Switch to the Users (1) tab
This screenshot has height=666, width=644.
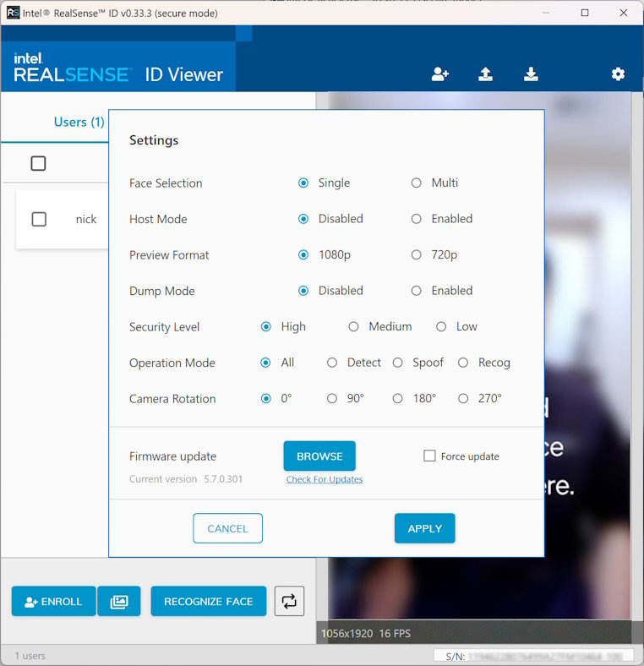click(x=79, y=122)
